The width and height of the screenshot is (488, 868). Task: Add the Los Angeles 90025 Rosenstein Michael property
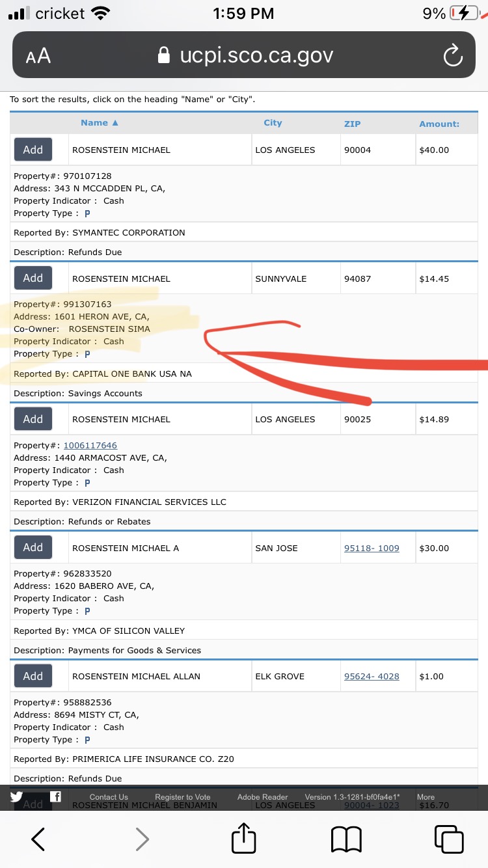pyautogui.click(x=33, y=419)
